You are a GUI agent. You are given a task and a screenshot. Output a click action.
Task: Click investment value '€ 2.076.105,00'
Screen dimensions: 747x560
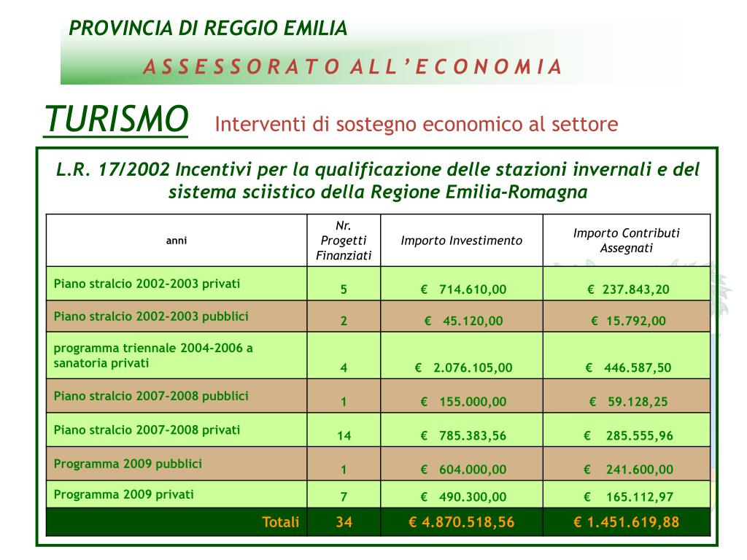tap(463, 367)
